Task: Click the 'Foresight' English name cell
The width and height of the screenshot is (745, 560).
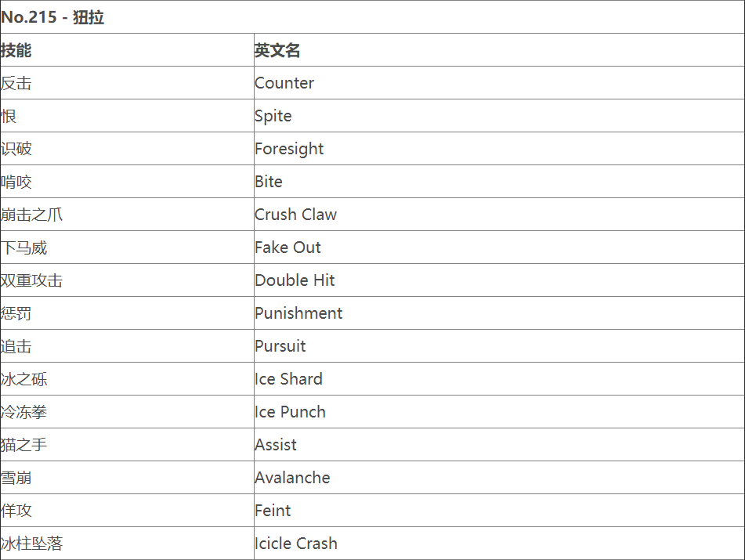Action: click(x=289, y=149)
